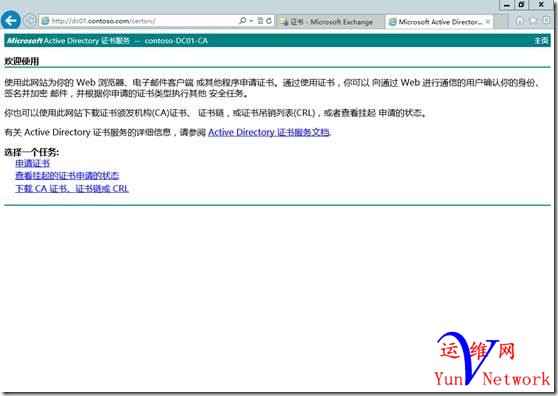Viewport: 558px width, 396px height.
Task: Restore down the browser window
Action: (x=521, y=5)
